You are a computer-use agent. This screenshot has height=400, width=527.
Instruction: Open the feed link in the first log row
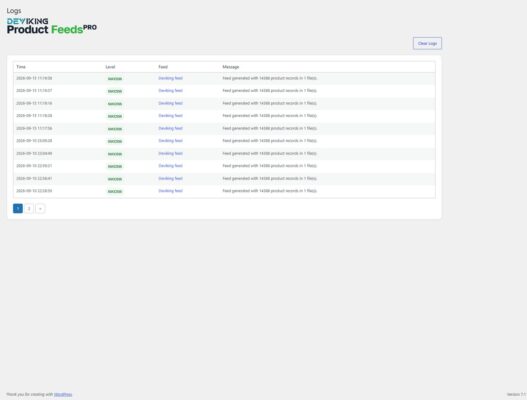170,78
